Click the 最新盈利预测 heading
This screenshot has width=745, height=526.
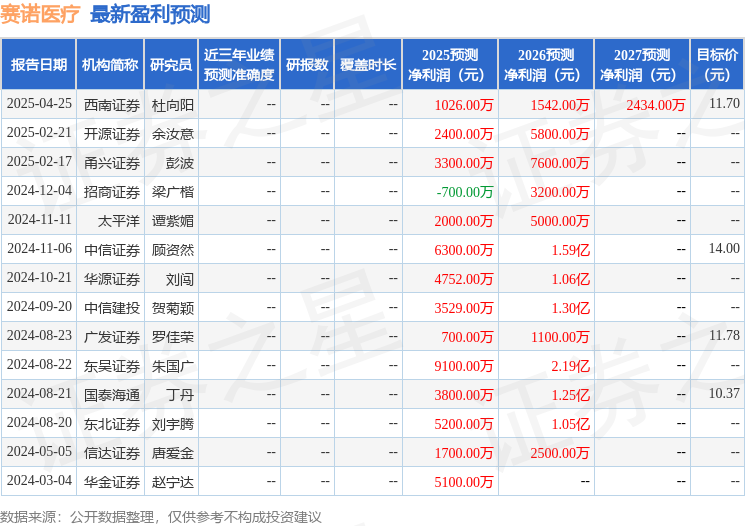click(150, 14)
